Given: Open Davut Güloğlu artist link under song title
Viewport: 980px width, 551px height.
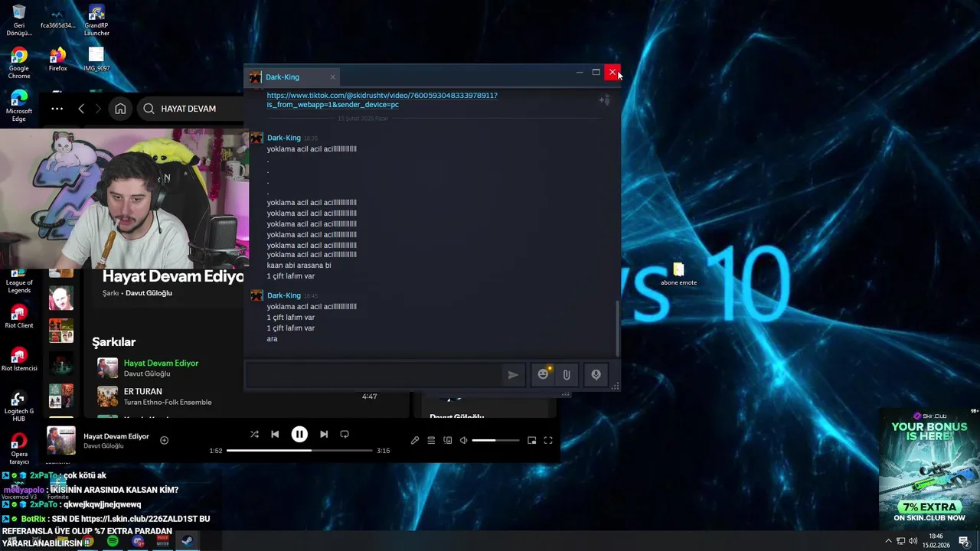Looking at the screenshot, I should pos(149,293).
